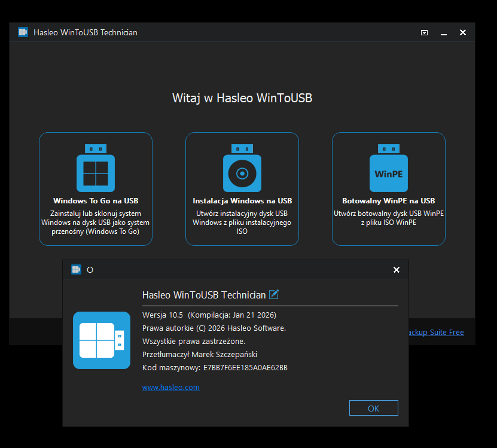Image resolution: width=497 pixels, height=448 pixels.
Task: Close the About dialog with the X
Action: [x=396, y=270]
